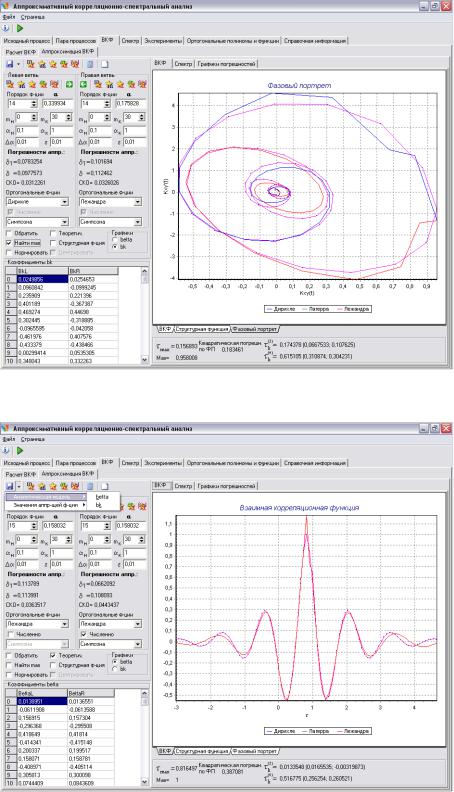Open left orthogonal functions dropdown (Дирихле), top window
The image size is (454, 792).
(65, 202)
